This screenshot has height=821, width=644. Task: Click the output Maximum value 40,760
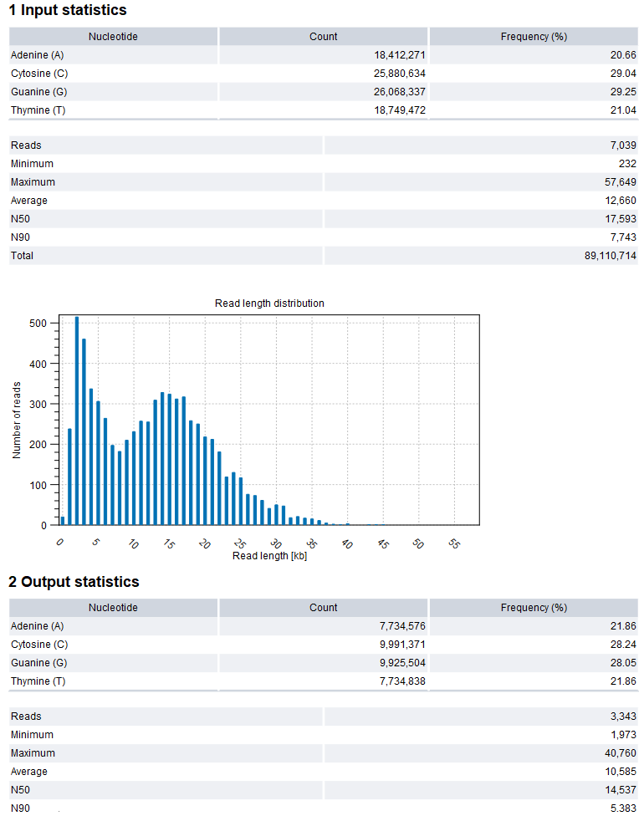pyautogui.click(x=620, y=753)
